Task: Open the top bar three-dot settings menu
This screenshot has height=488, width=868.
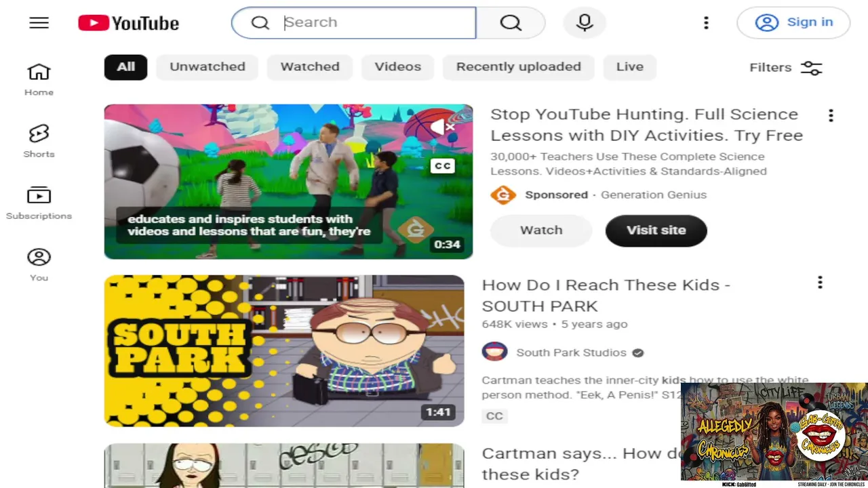Action: 706,23
